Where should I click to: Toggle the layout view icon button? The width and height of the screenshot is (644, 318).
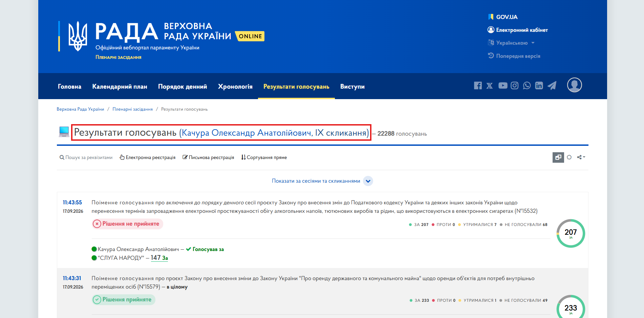(558, 157)
